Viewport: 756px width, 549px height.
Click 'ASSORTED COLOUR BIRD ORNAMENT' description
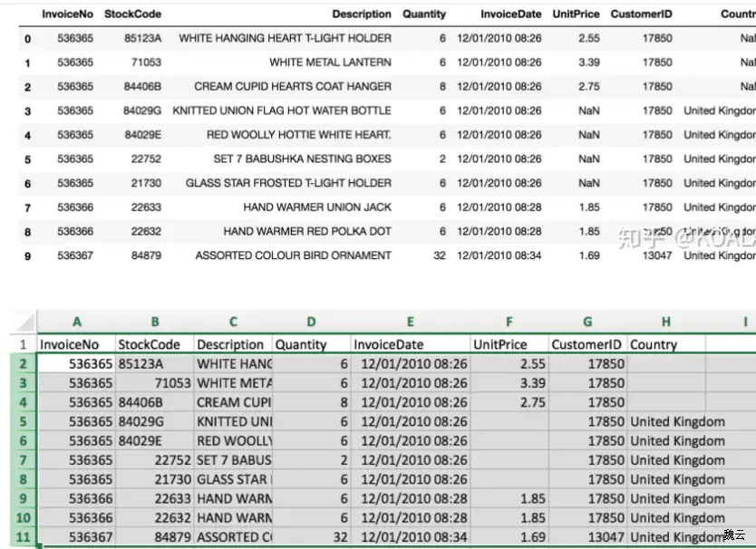click(x=293, y=255)
